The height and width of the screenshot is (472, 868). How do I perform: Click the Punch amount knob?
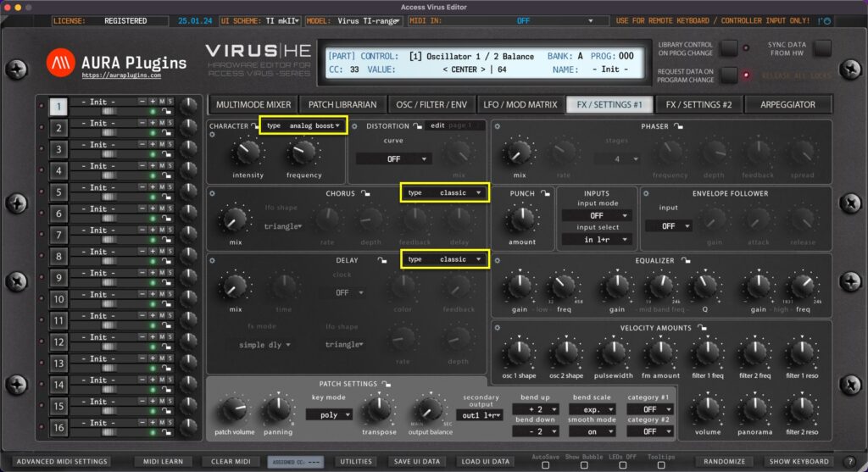[x=521, y=219]
